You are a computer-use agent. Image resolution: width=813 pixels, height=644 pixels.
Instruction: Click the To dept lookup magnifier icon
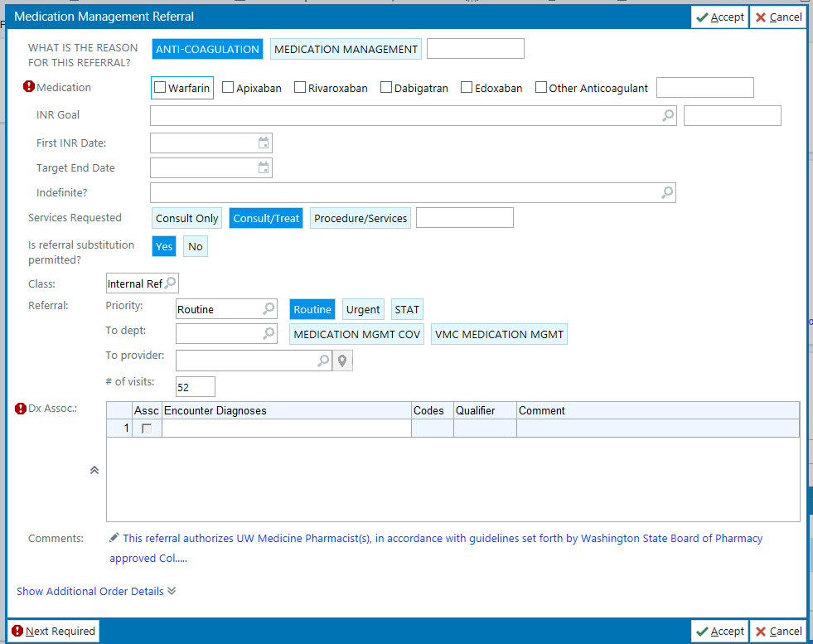coord(269,334)
